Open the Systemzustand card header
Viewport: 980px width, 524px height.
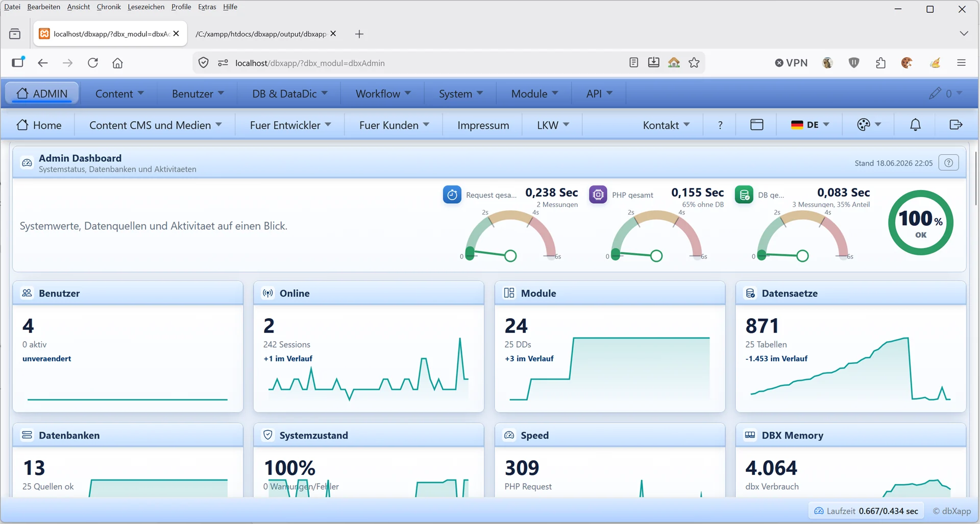tap(369, 435)
